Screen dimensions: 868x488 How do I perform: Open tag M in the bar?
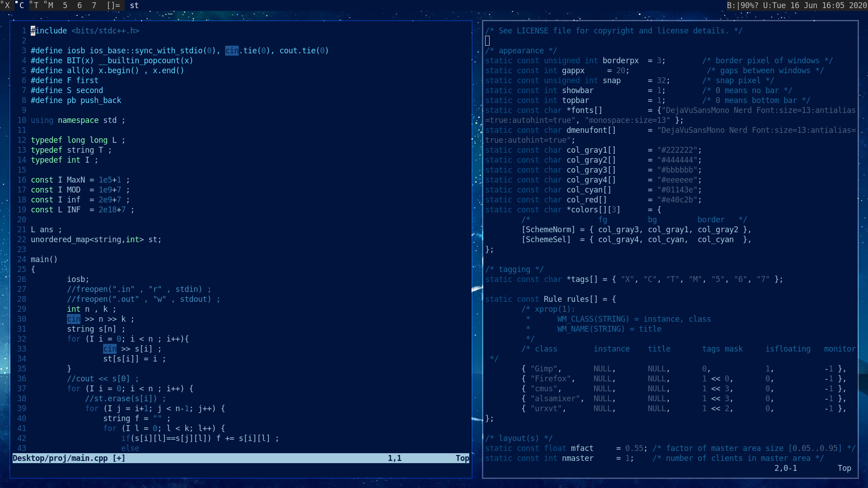coord(50,5)
